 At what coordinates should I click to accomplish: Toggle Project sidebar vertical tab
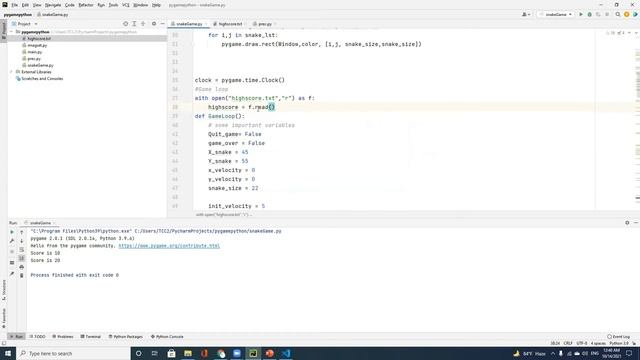4,31
